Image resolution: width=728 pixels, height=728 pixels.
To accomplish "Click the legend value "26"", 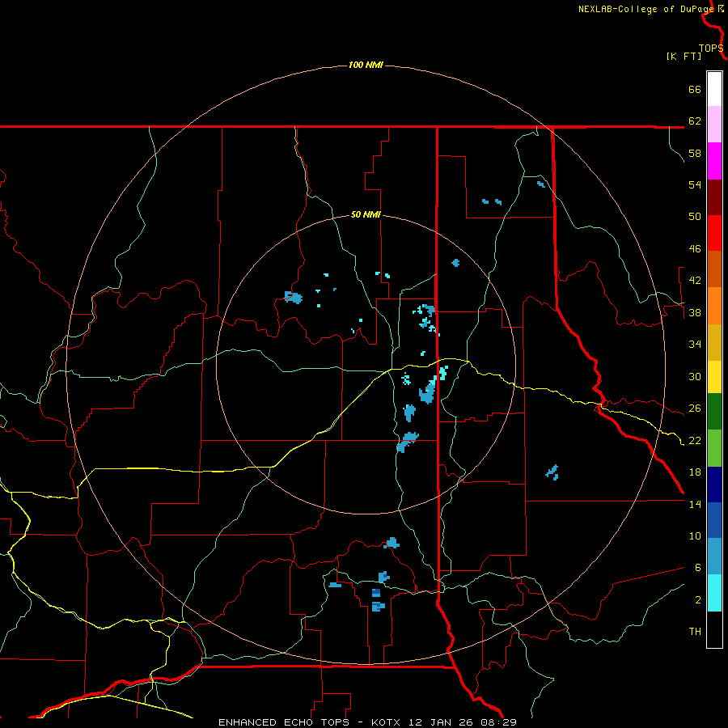I will [x=695, y=408].
